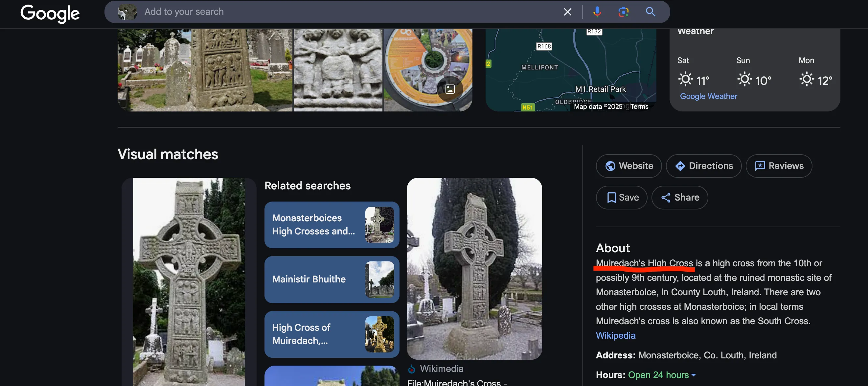Open the Google Weather link

[x=708, y=96]
